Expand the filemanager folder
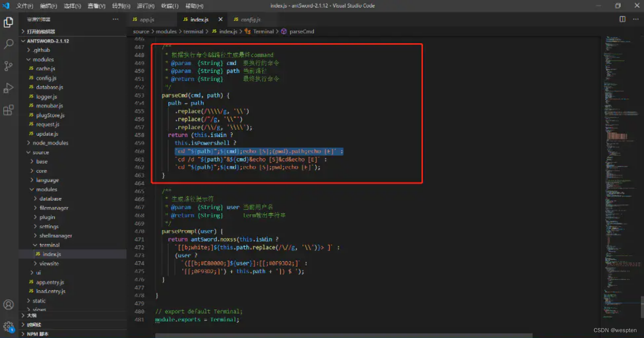The height and width of the screenshot is (338, 644). pyautogui.click(x=54, y=208)
